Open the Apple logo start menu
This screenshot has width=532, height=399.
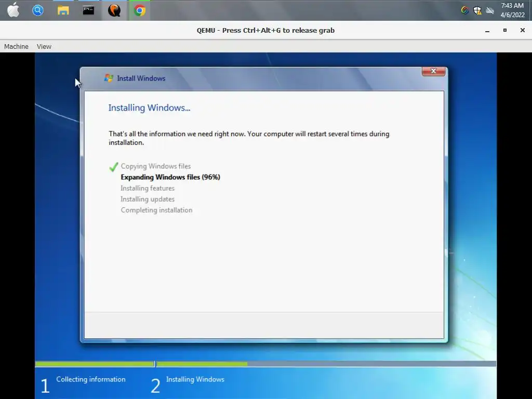[13, 10]
